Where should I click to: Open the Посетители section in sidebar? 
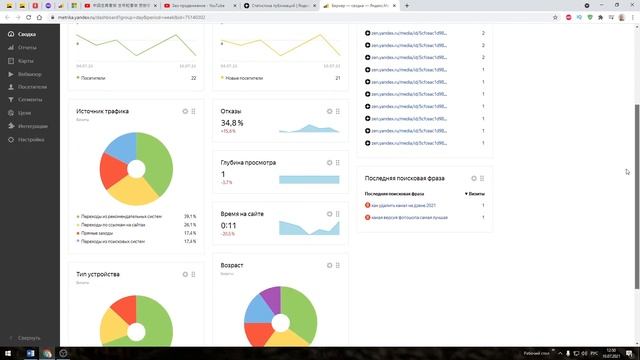coord(27,87)
